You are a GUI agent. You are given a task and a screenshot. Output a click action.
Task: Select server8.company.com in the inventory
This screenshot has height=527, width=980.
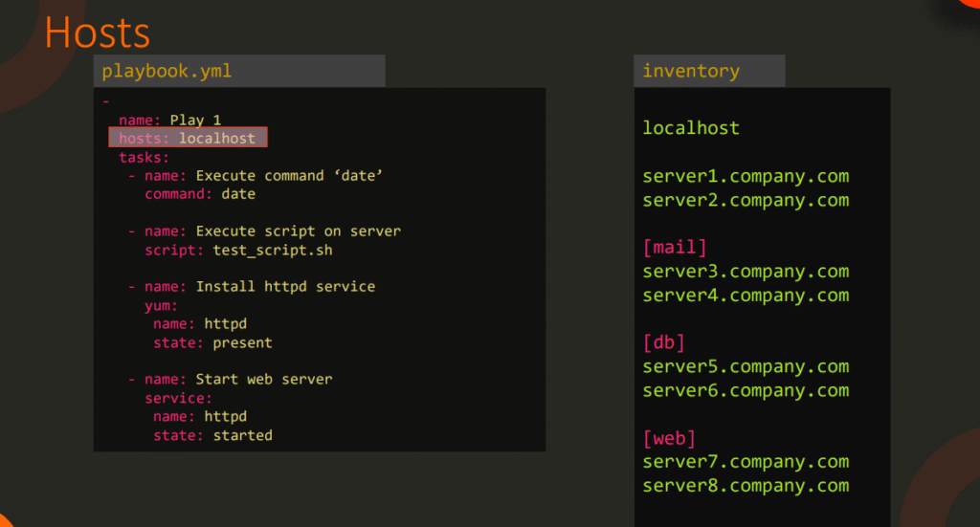(746, 485)
